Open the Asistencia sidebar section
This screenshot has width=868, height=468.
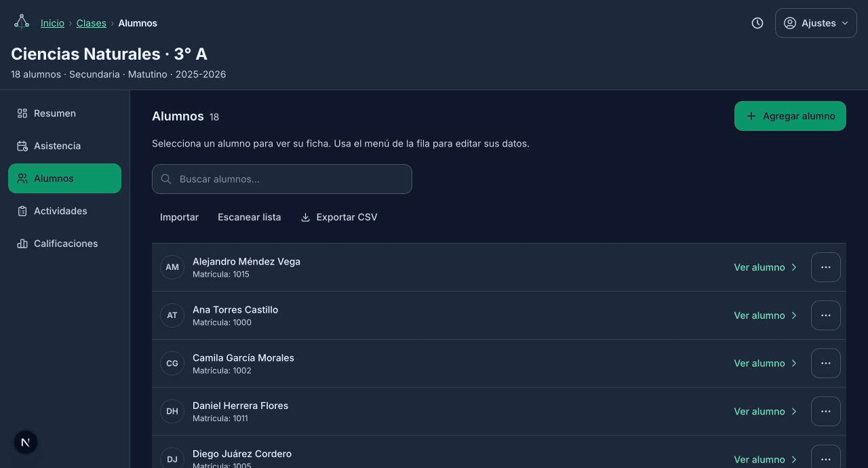pos(64,146)
